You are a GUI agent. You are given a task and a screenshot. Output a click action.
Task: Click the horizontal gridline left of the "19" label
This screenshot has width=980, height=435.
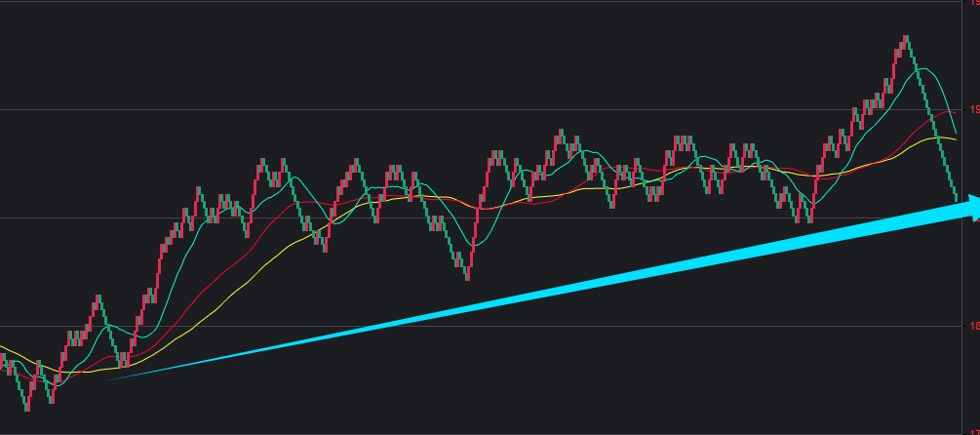tap(488, 109)
